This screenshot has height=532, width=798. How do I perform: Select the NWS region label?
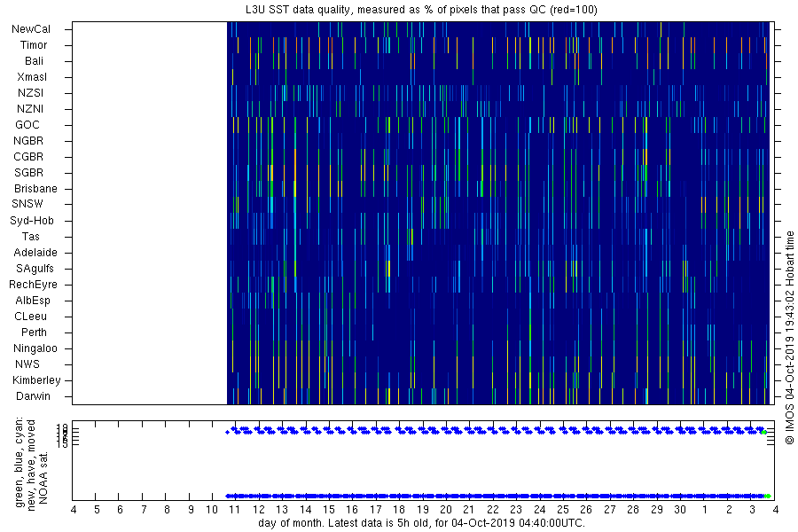[x=27, y=364]
